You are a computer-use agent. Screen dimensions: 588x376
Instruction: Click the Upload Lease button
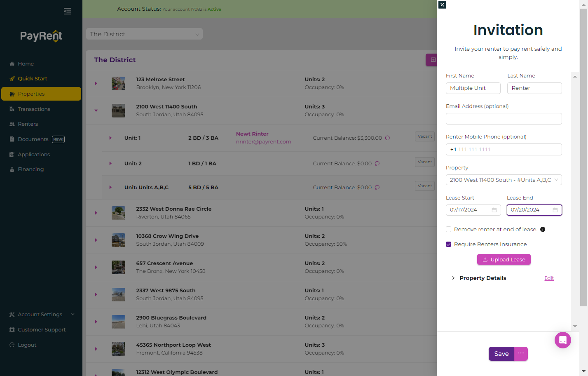504,259
